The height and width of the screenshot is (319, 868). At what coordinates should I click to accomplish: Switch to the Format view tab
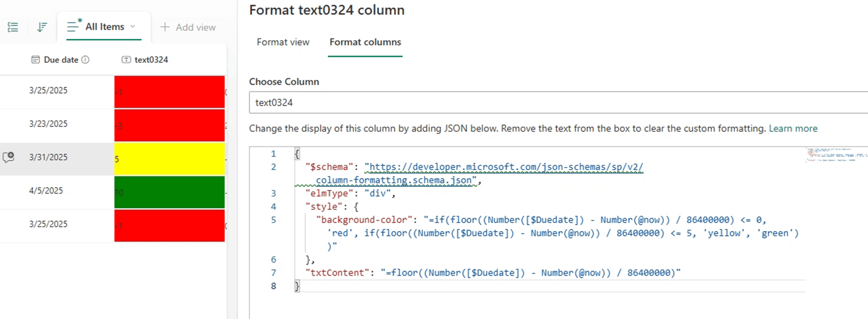click(283, 42)
